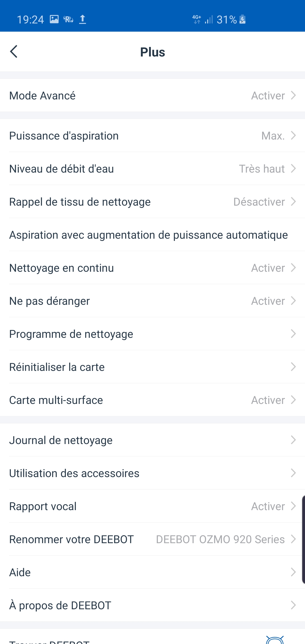Rename DEEBOT OZMO 920 Series
This screenshot has height=644, width=305.
152,539
